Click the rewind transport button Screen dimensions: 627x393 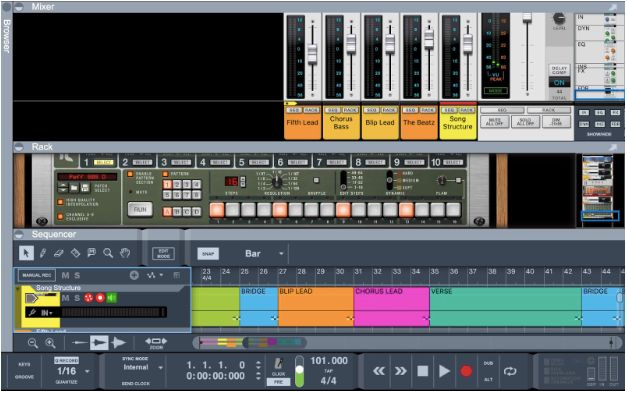coord(379,371)
